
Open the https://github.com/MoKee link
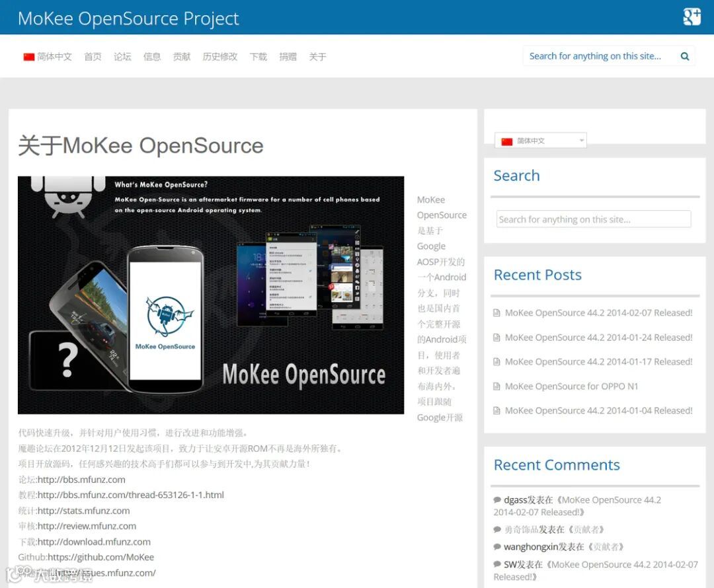tap(100, 557)
